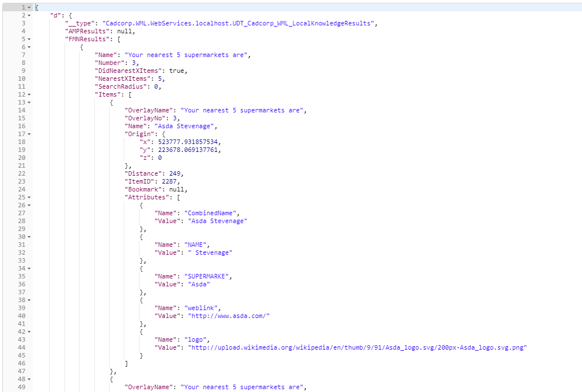Viewport: 582px width, 392px height.
Task: Click line number 46 in the gutter
Action: click(21, 363)
